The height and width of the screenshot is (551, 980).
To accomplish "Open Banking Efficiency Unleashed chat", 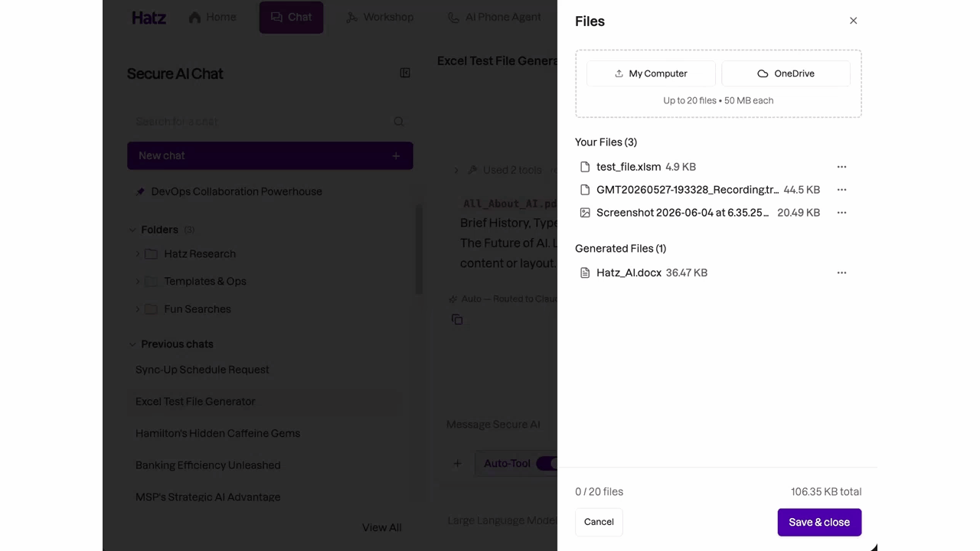I will coord(208,465).
